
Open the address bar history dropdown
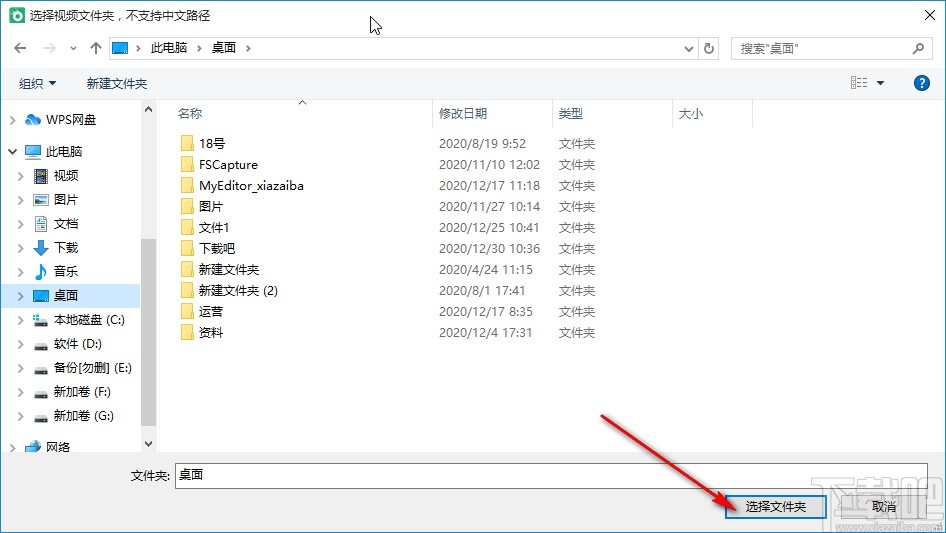(688, 49)
